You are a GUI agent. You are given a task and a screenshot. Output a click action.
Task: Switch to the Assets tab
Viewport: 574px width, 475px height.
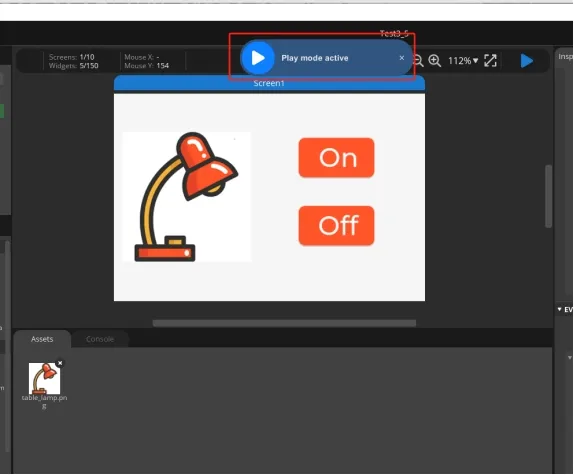point(42,339)
